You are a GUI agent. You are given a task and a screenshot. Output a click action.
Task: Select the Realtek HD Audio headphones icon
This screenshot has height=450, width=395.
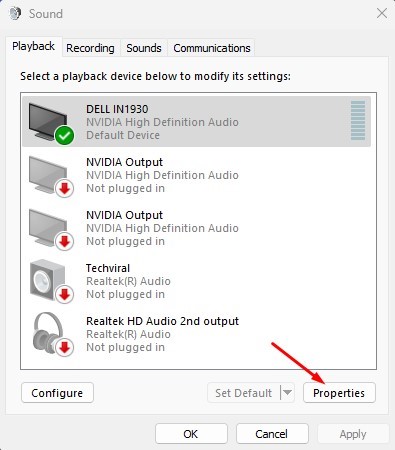[48, 333]
